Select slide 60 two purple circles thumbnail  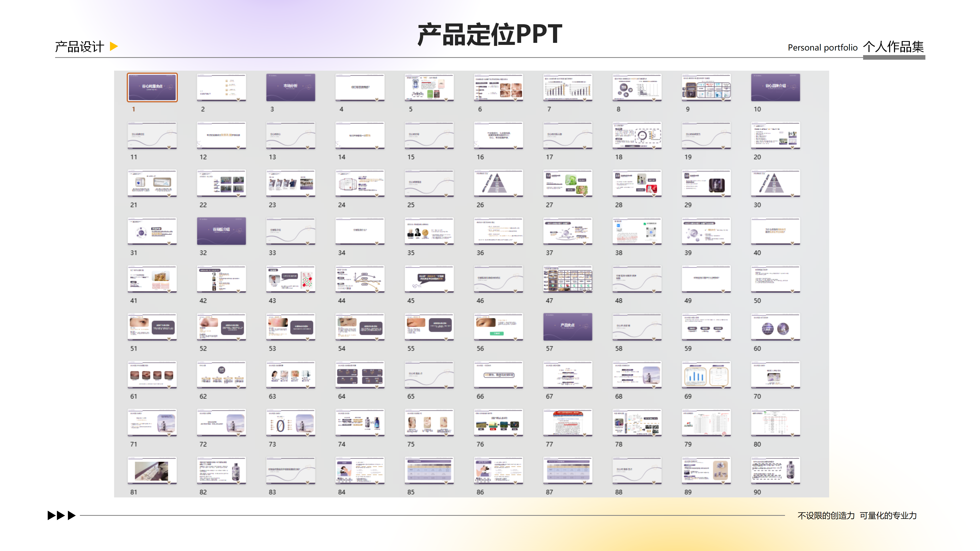775,327
